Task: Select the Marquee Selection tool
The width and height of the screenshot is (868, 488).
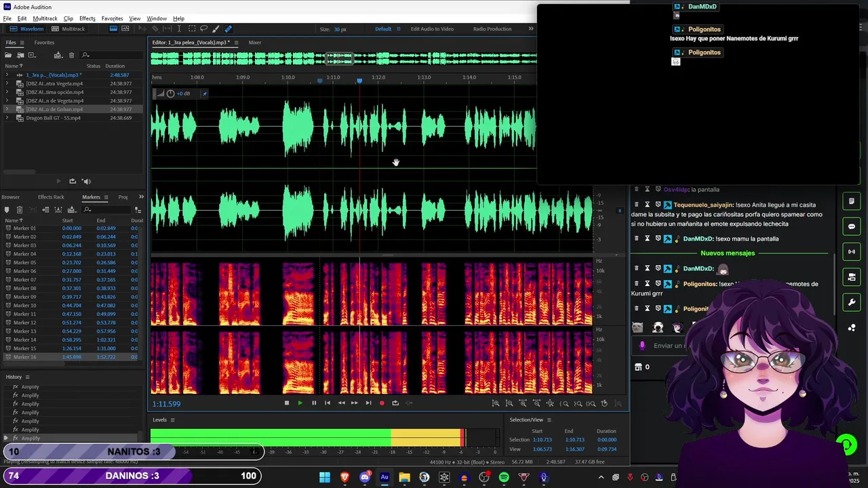Action: 192,28
